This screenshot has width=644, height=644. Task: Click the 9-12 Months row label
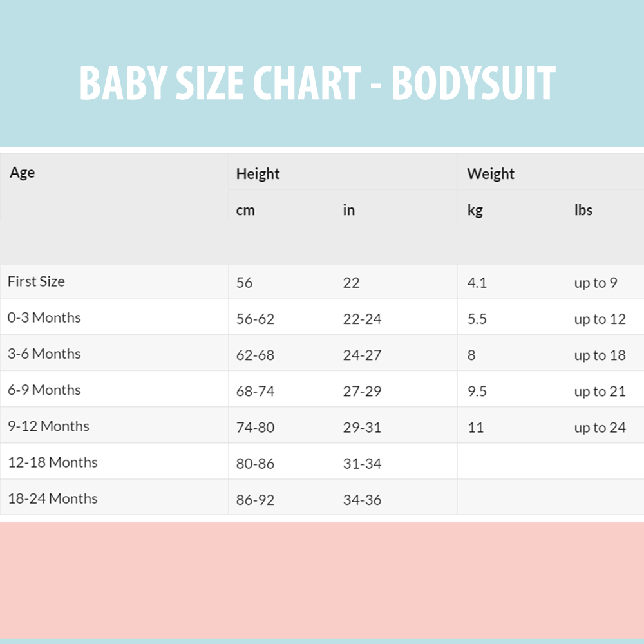48,426
